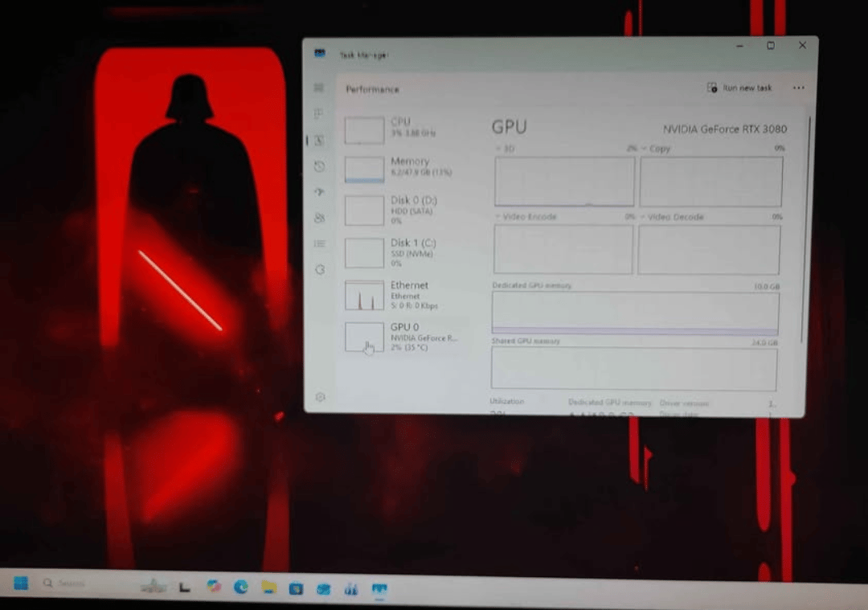Open the more options menu
This screenshot has height=610, width=868.
pos(798,88)
